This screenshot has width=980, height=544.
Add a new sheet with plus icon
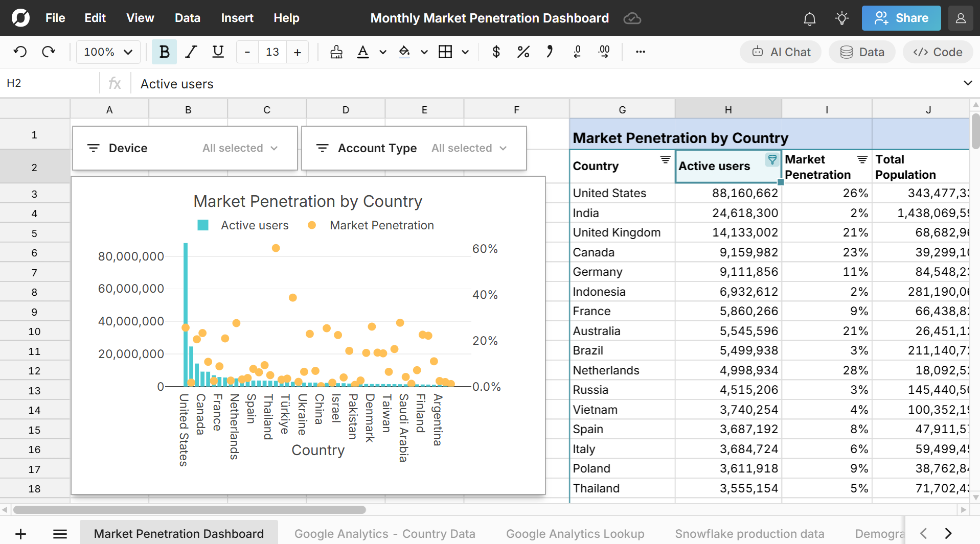(20, 534)
